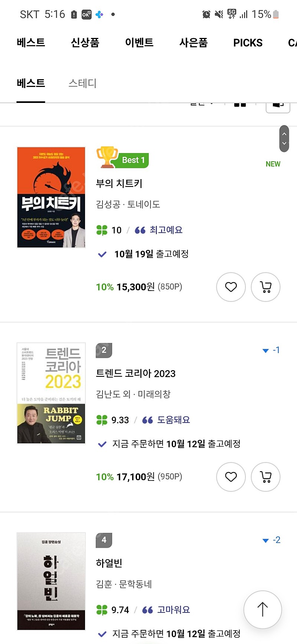Tap heart icon for 트렌드 코리아 2023

pyautogui.click(x=231, y=477)
